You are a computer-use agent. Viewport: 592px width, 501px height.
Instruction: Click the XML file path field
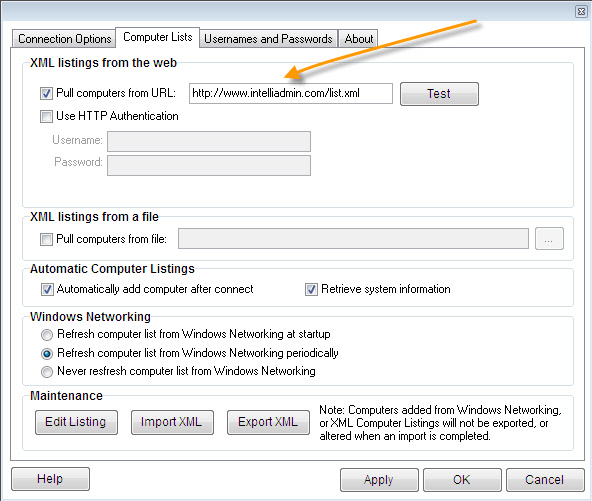tap(353, 239)
